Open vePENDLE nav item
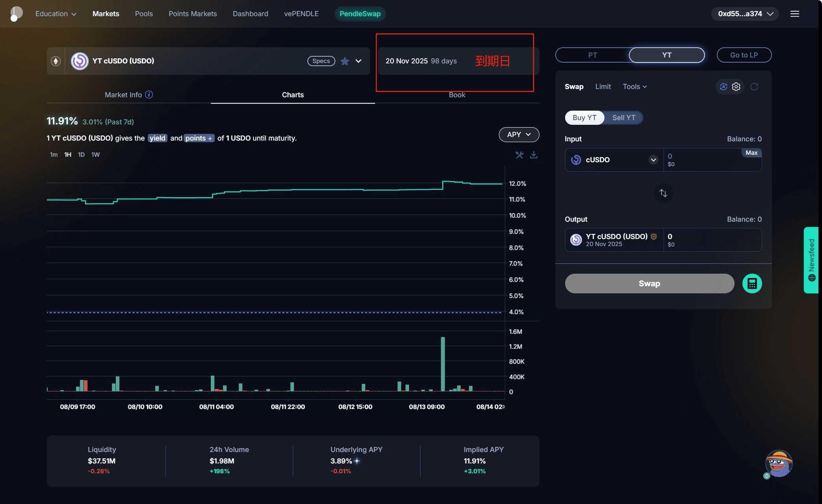Screen dimensions: 822x504 coord(301,14)
